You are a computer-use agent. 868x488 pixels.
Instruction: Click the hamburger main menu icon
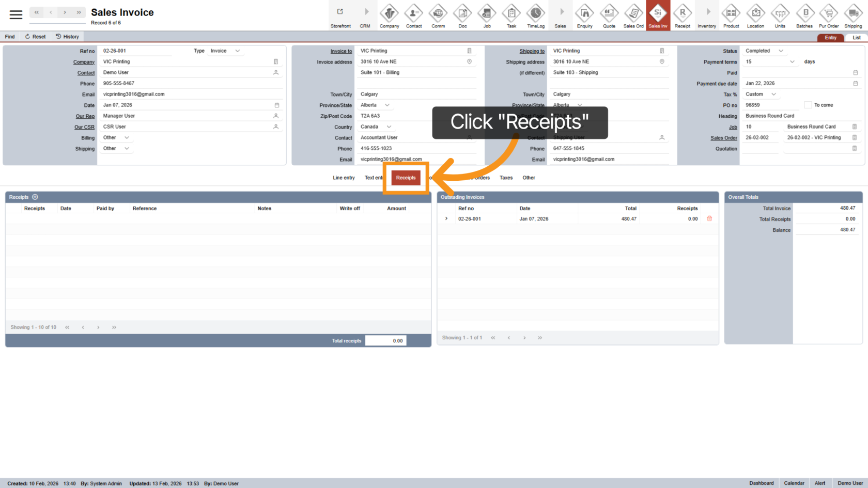coord(16,14)
